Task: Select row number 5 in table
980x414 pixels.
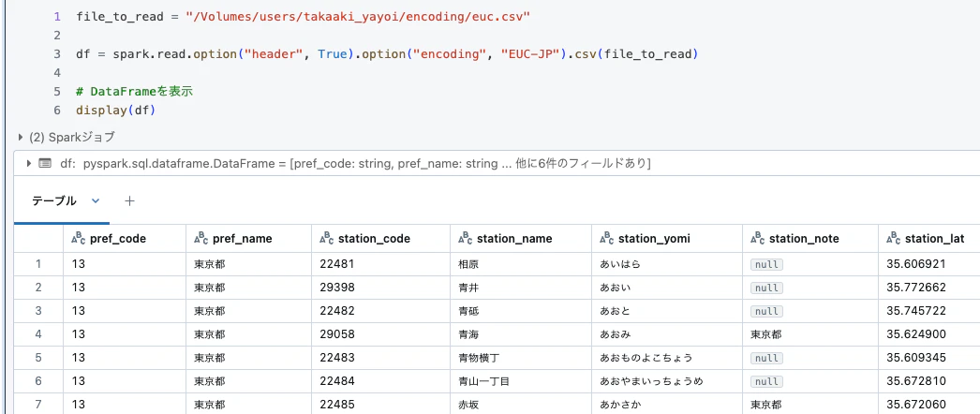Action: click(x=38, y=358)
